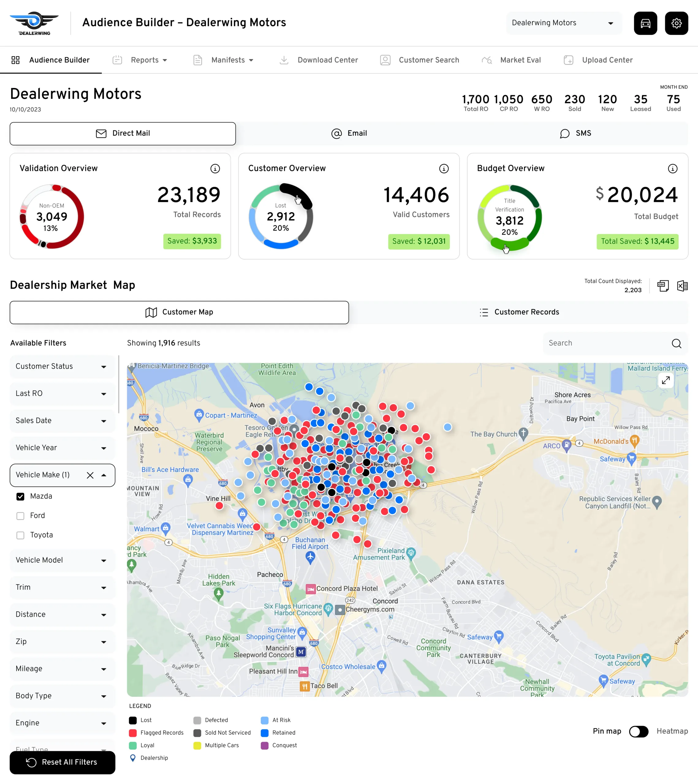
Task: Clear Vehicle Make filter with X
Action: [x=90, y=475]
